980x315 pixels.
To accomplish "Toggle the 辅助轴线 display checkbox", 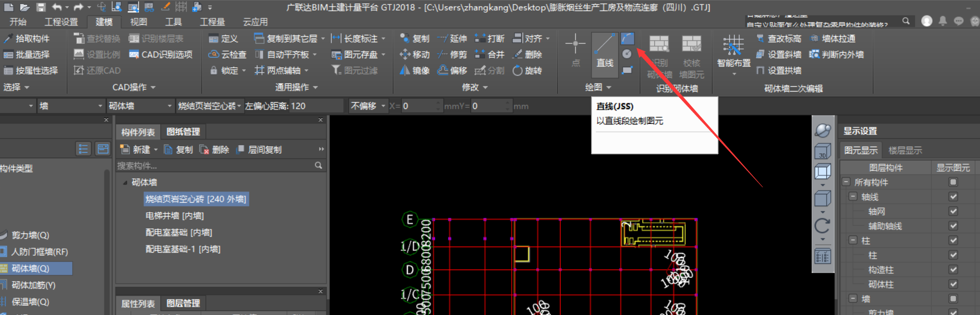I will coord(953,226).
